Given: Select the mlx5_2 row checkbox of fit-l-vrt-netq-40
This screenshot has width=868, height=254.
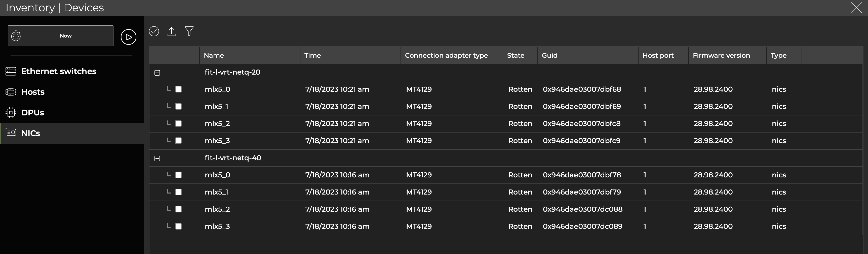Looking at the screenshot, I should (179, 209).
